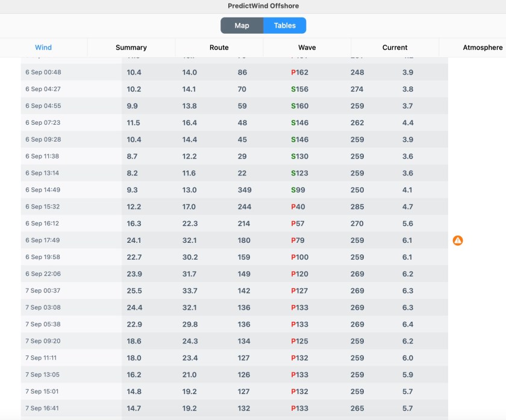The width and height of the screenshot is (506, 420).
Task: Select the 6 Sep 00:48 timestamp row
Action: click(43, 72)
